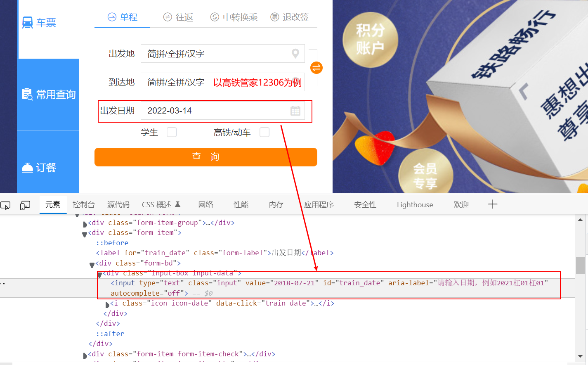Click the autocomplete="off" attribute text
Screen dimensions: 588x365
(147, 293)
